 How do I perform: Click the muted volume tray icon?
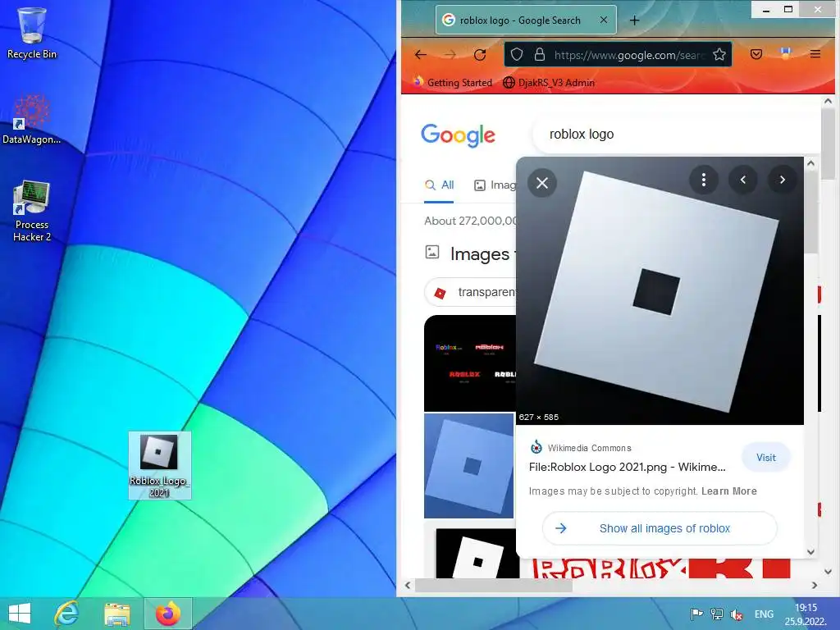point(737,614)
